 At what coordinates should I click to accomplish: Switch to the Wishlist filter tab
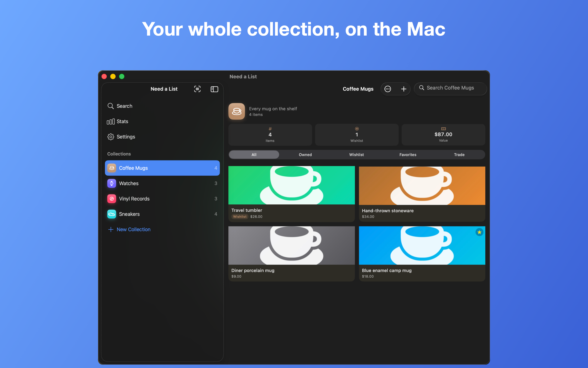click(356, 155)
